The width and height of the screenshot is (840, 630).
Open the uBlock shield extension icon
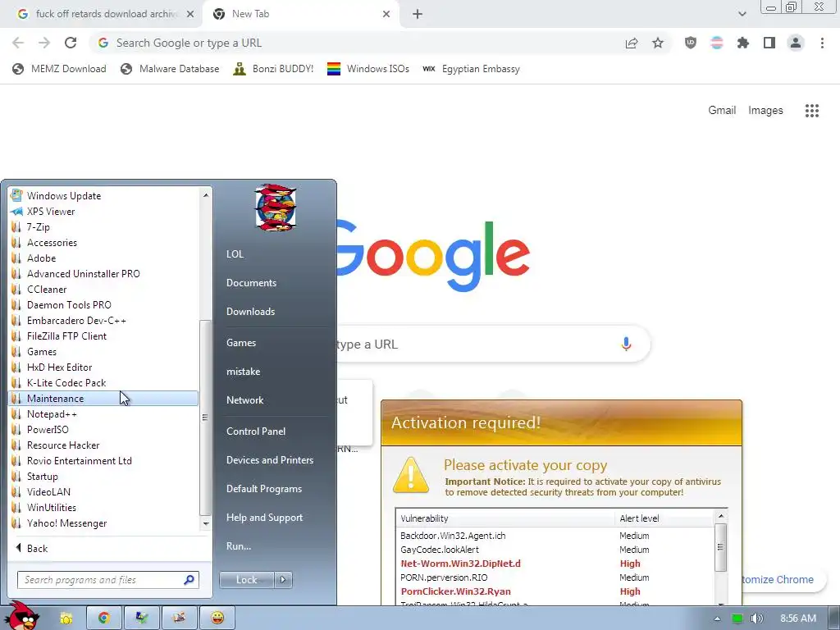click(691, 43)
